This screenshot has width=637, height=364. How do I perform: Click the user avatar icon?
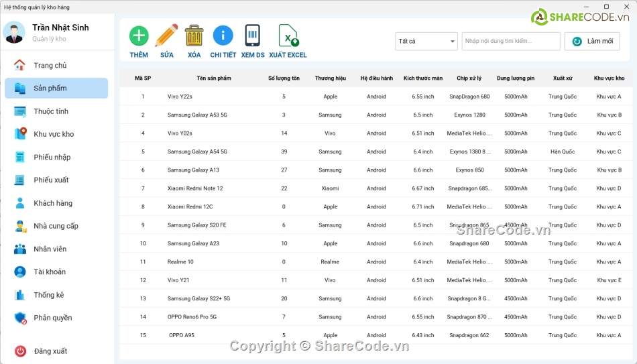(14, 33)
